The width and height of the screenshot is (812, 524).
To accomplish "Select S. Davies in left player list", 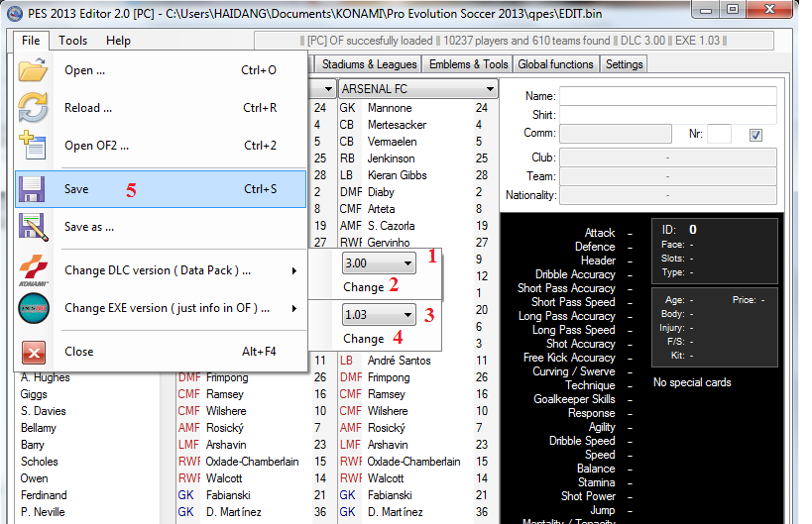I will coord(44,411).
